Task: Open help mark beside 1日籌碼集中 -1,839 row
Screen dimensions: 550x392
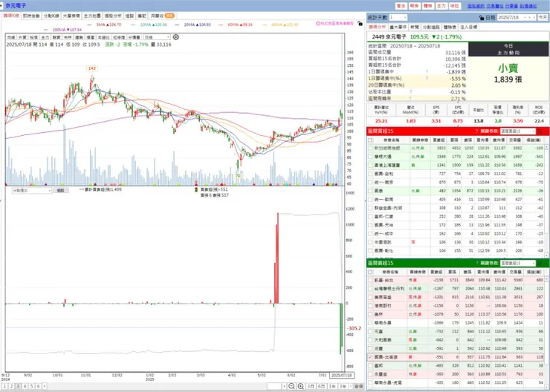Action: [427, 71]
